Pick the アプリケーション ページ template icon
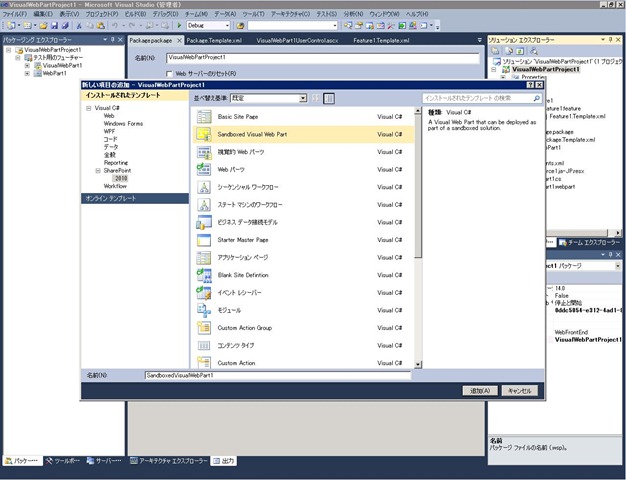The width and height of the screenshot is (626, 480). pos(204,257)
